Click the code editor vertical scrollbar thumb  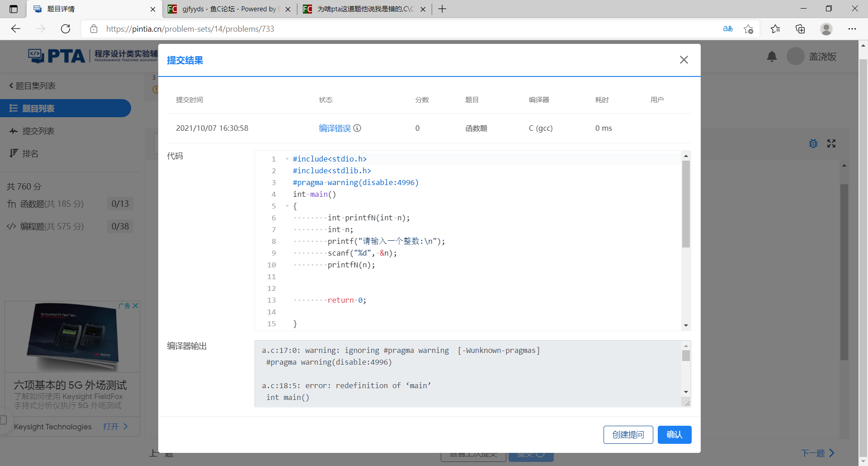point(686,204)
